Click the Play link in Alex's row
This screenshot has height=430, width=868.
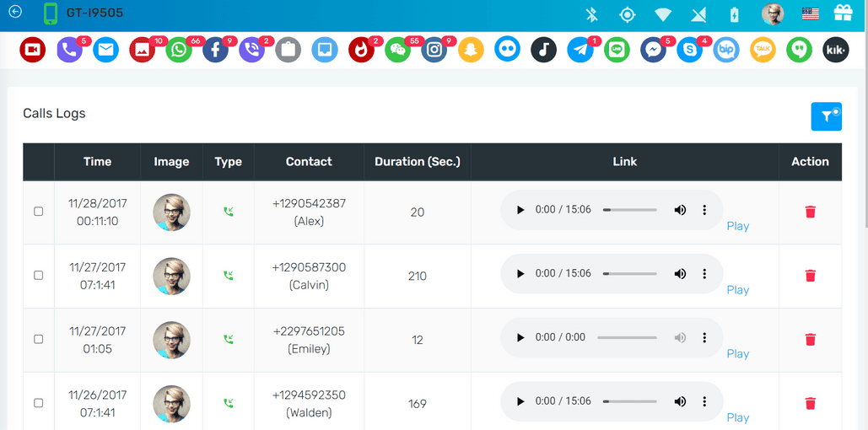tap(738, 226)
